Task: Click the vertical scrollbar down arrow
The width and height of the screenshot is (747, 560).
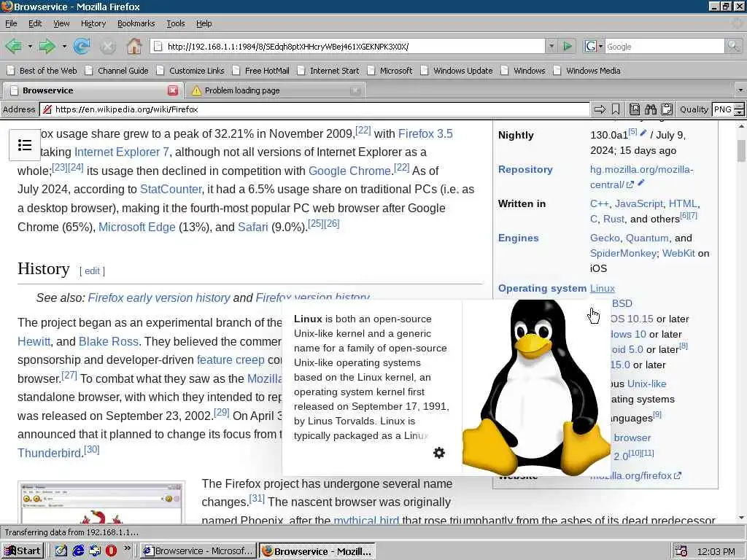Action: click(x=741, y=518)
